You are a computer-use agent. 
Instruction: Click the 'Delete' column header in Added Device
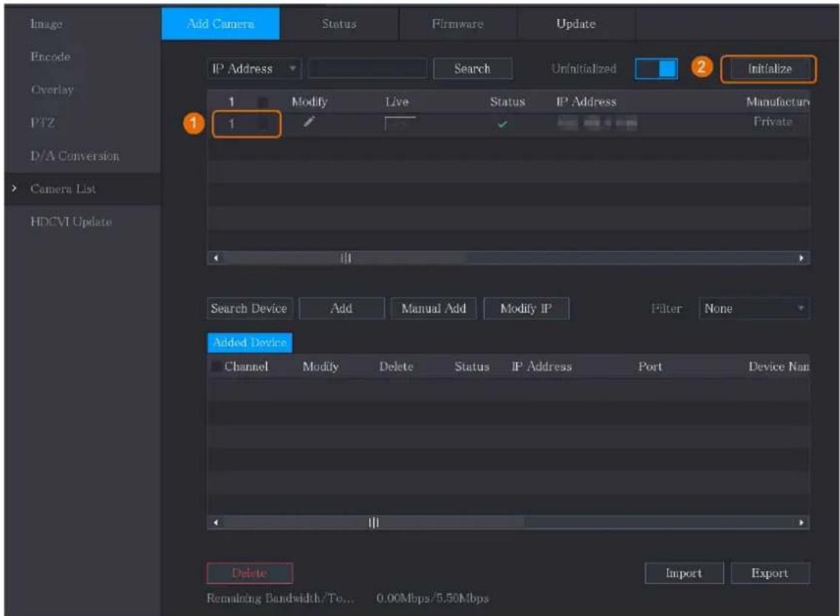pyautogui.click(x=397, y=366)
